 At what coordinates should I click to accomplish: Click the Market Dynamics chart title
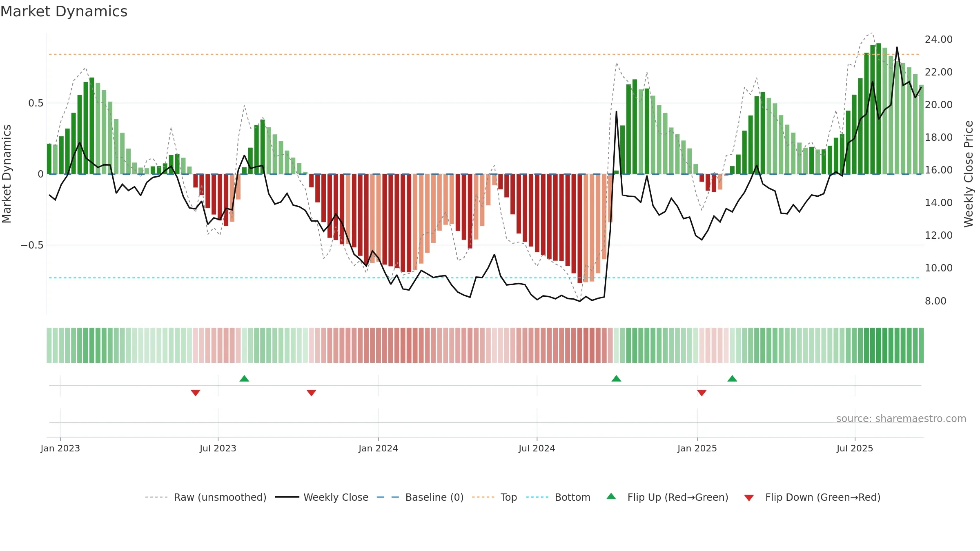tap(64, 11)
